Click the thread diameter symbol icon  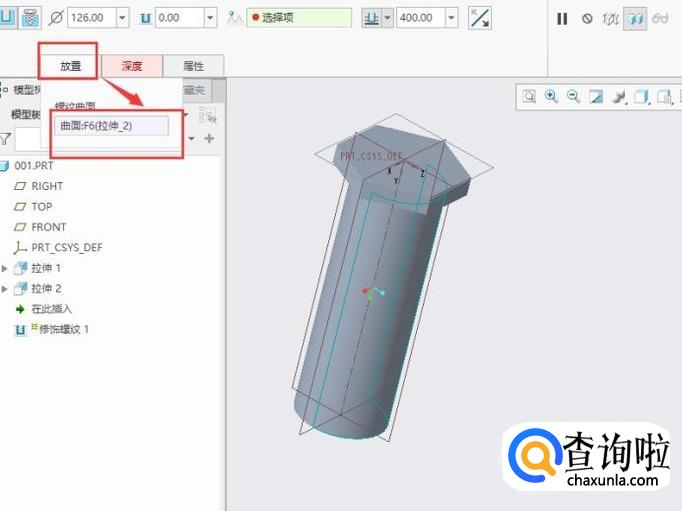56,18
